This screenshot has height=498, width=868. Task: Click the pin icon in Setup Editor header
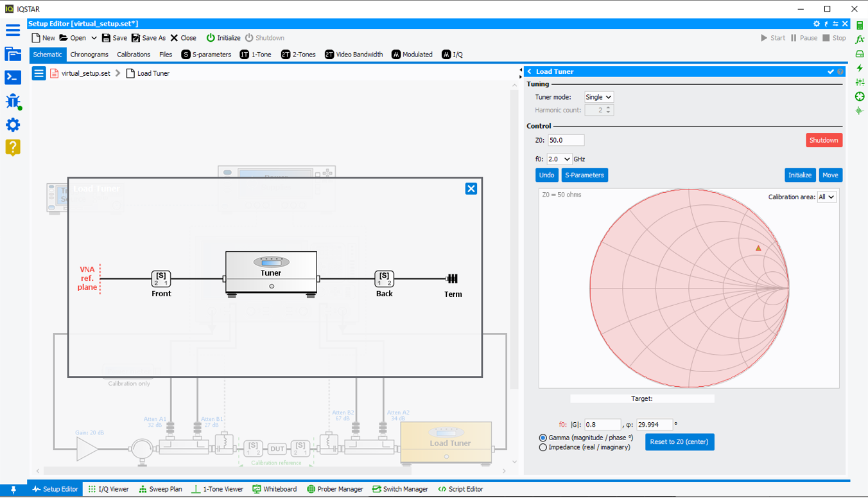(826, 24)
